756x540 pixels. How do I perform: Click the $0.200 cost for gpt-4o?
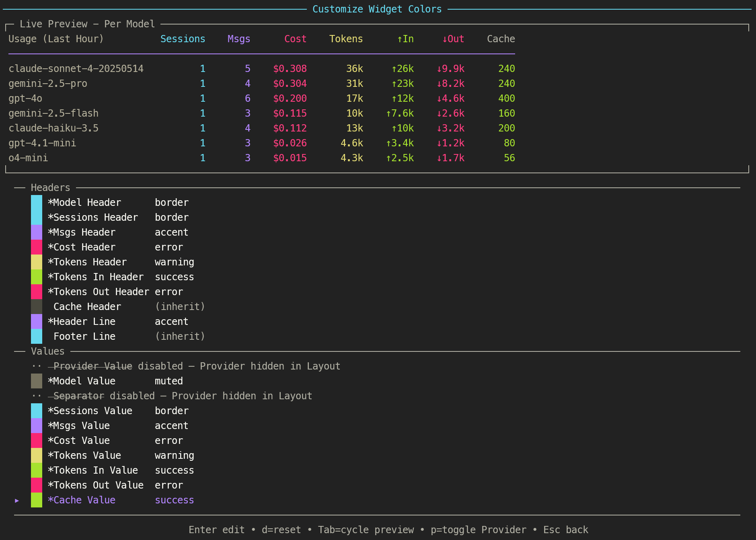coord(290,99)
